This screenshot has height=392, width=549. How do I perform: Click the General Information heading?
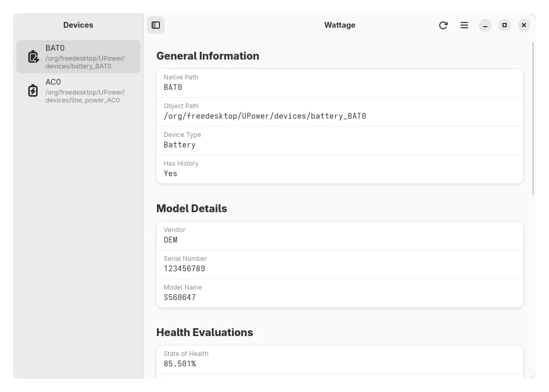[x=208, y=56]
